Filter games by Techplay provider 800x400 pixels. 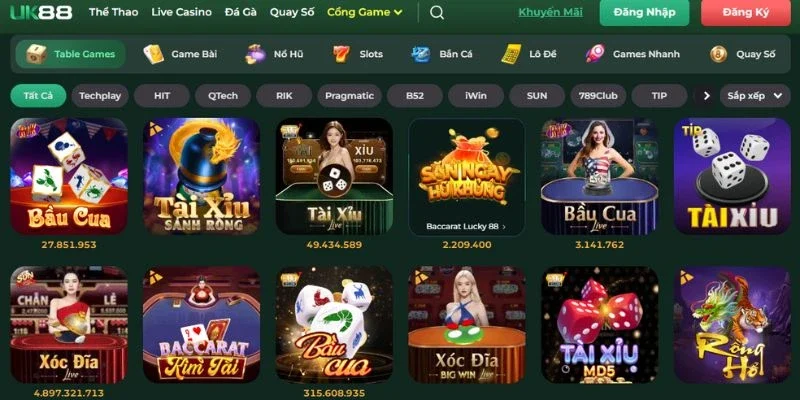(100, 95)
